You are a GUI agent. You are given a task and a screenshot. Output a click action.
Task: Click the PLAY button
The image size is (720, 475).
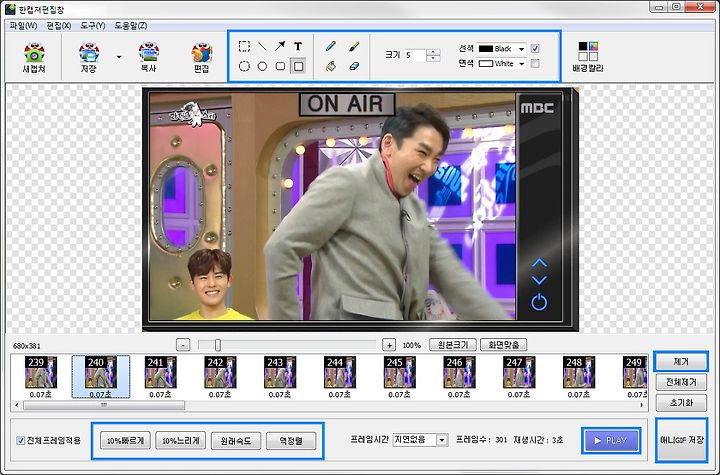tap(611, 441)
